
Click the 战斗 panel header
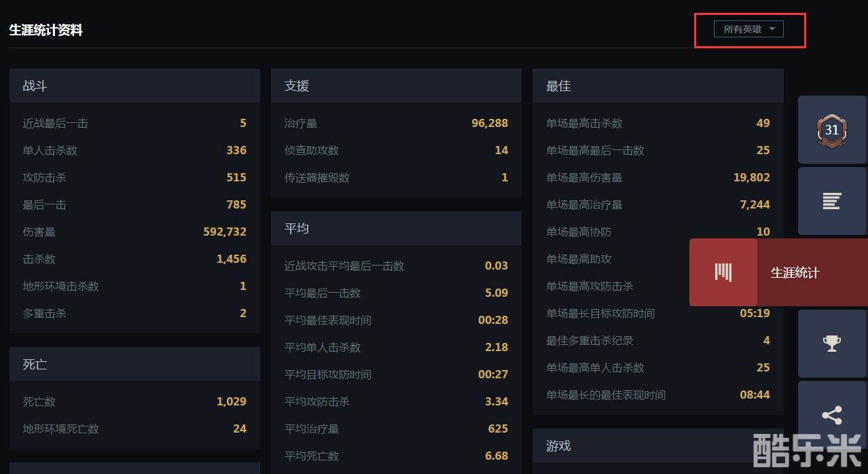tap(134, 86)
